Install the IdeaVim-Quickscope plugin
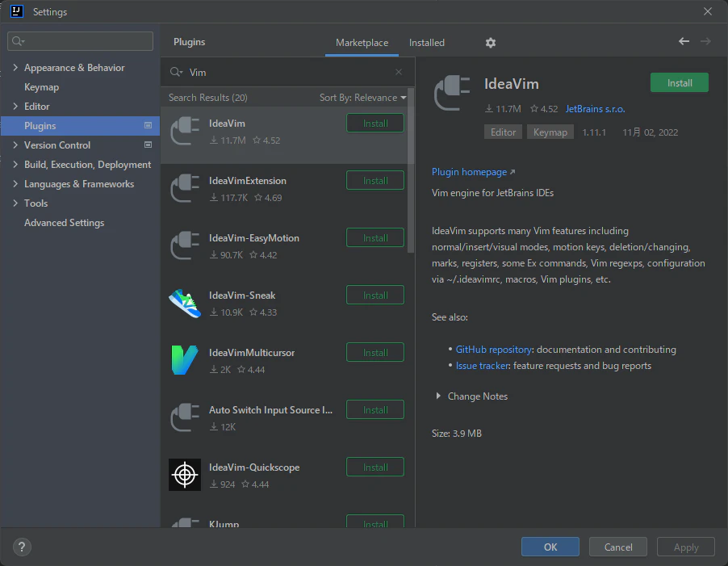This screenshot has height=566, width=728. pos(375,467)
